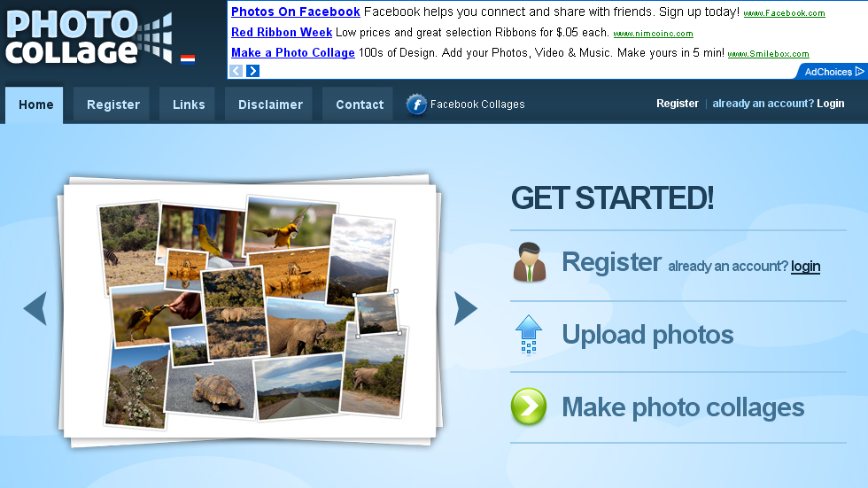Open the Make a Photo Collage ad link
868x488 pixels.
pyautogui.click(x=293, y=52)
